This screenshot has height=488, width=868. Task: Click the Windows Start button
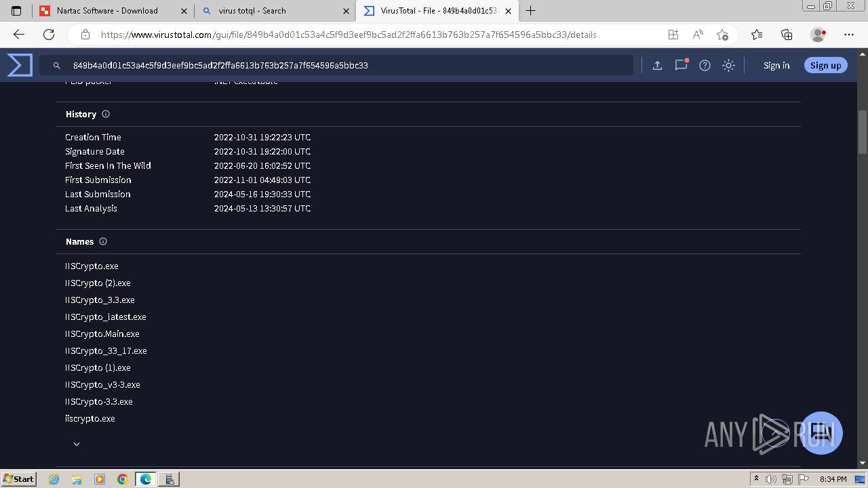(x=18, y=479)
